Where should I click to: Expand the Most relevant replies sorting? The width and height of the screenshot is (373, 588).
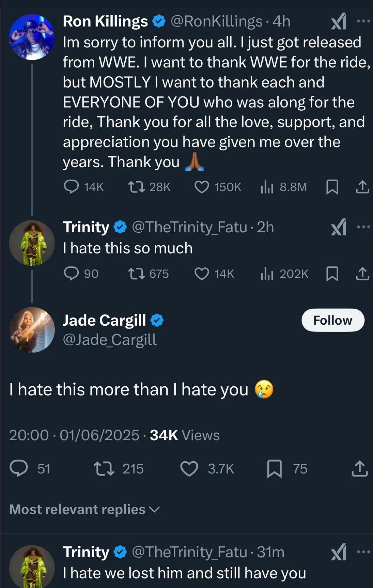[85, 509]
